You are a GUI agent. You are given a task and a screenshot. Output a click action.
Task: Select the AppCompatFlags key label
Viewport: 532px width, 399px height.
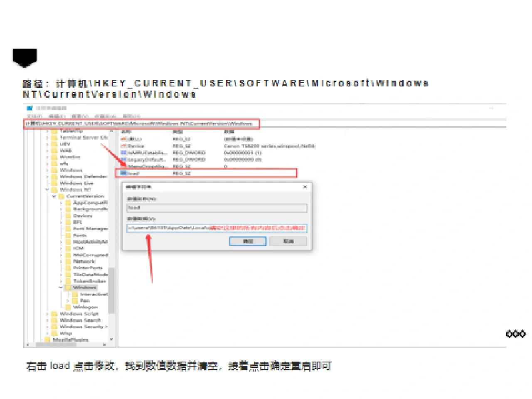coord(90,203)
